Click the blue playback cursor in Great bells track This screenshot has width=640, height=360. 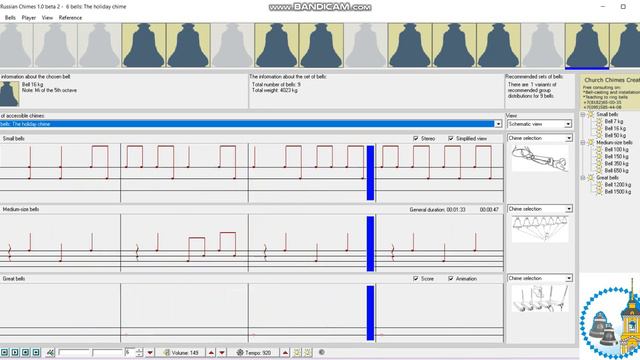pyautogui.click(x=370, y=313)
